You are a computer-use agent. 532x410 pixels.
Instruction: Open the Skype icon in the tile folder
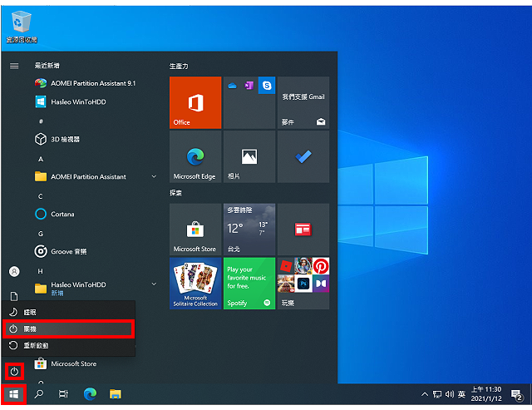(267, 86)
